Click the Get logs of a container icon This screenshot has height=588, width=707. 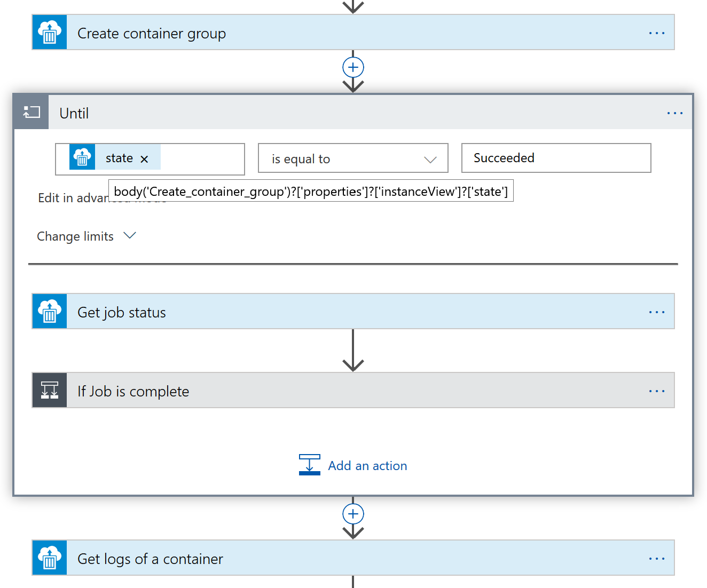[50, 558]
